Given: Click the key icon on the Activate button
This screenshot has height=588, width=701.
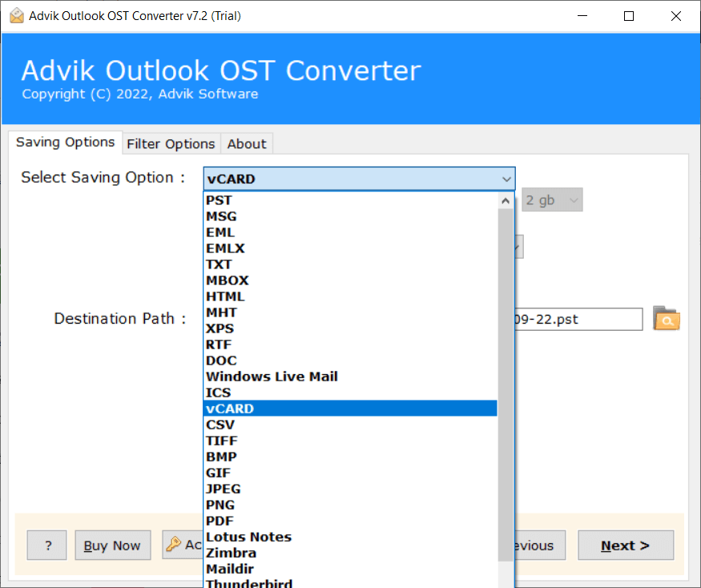Looking at the screenshot, I should (x=174, y=544).
